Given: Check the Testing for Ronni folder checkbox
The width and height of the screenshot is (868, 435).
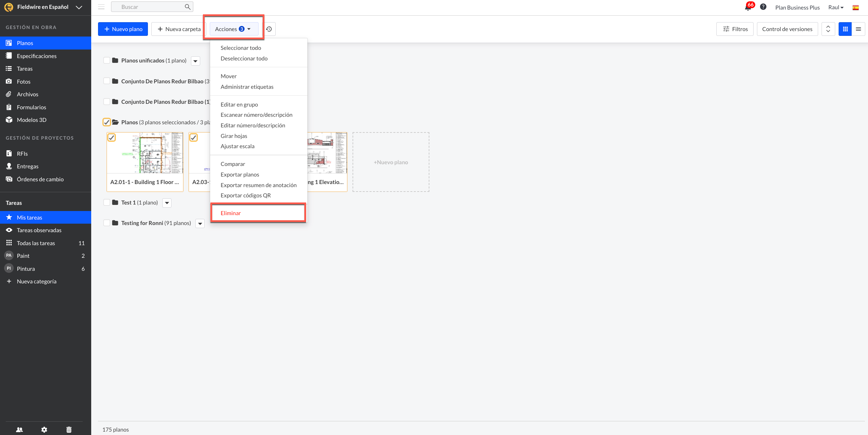Looking at the screenshot, I should [107, 223].
